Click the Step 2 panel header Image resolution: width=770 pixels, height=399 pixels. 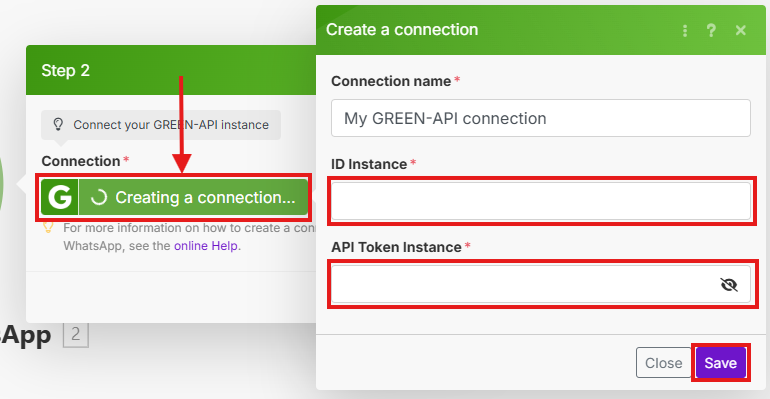pyautogui.click(x=171, y=70)
